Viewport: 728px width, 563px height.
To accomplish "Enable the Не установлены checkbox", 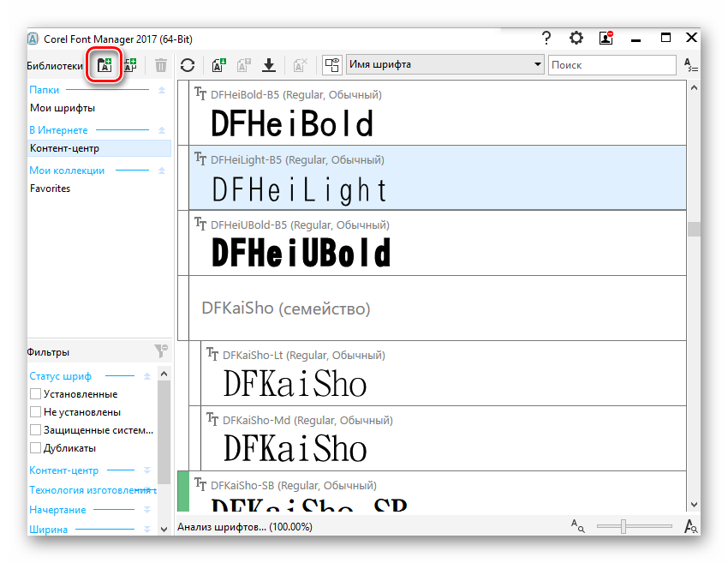I will coord(35,412).
